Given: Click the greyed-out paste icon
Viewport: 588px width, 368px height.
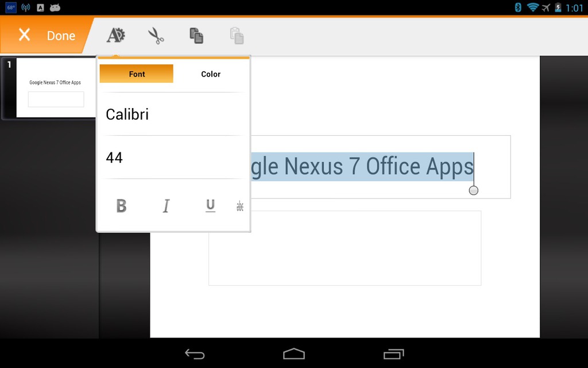Looking at the screenshot, I should (237, 36).
